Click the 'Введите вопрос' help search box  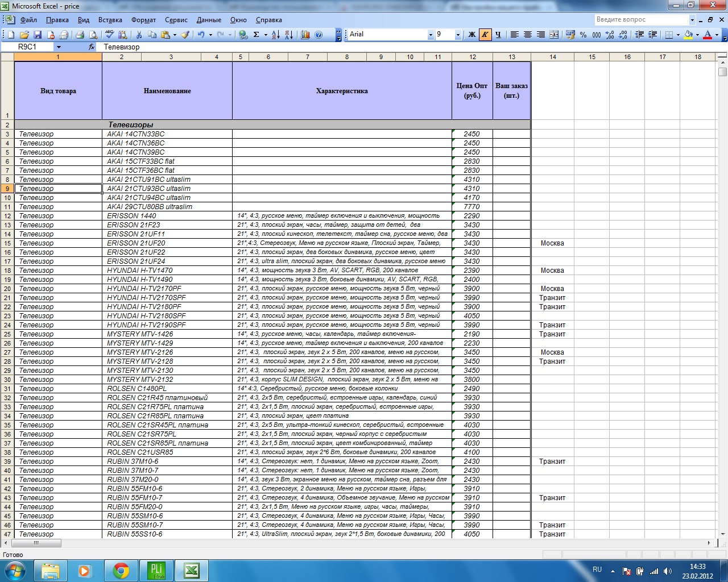[x=642, y=19]
